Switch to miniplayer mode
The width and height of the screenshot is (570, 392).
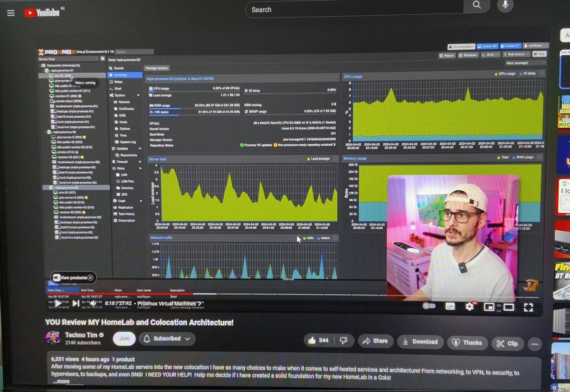[x=488, y=307]
